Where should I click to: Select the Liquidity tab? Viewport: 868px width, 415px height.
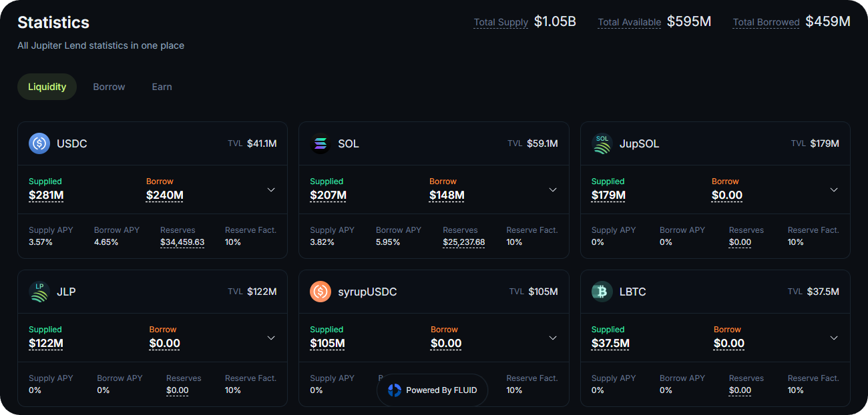click(47, 87)
